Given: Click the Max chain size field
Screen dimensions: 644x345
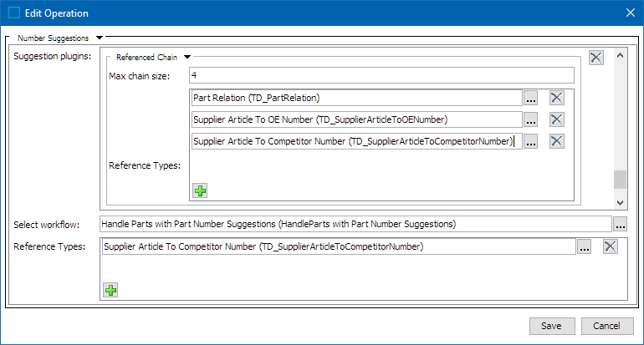Looking at the screenshot, I should [381, 75].
